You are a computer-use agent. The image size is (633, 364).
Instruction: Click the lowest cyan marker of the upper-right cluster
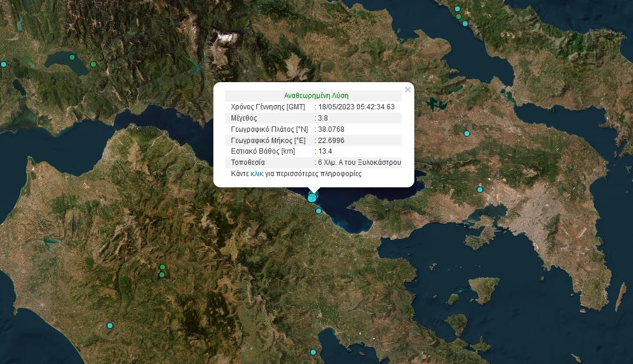point(465,24)
